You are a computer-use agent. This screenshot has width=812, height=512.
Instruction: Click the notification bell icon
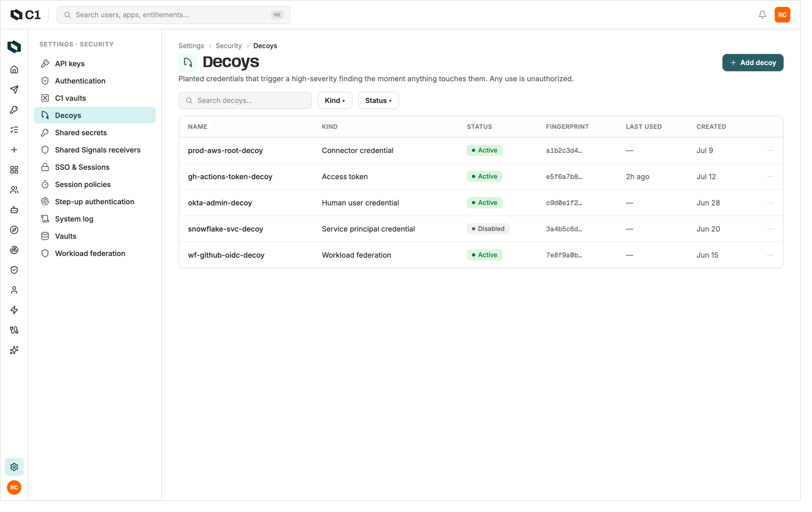point(762,15)
